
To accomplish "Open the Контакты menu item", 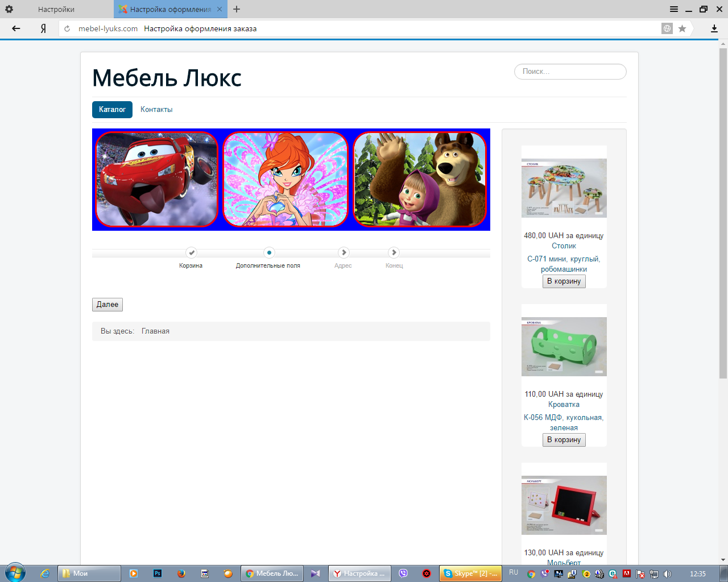I will click(x=156, y=110).
